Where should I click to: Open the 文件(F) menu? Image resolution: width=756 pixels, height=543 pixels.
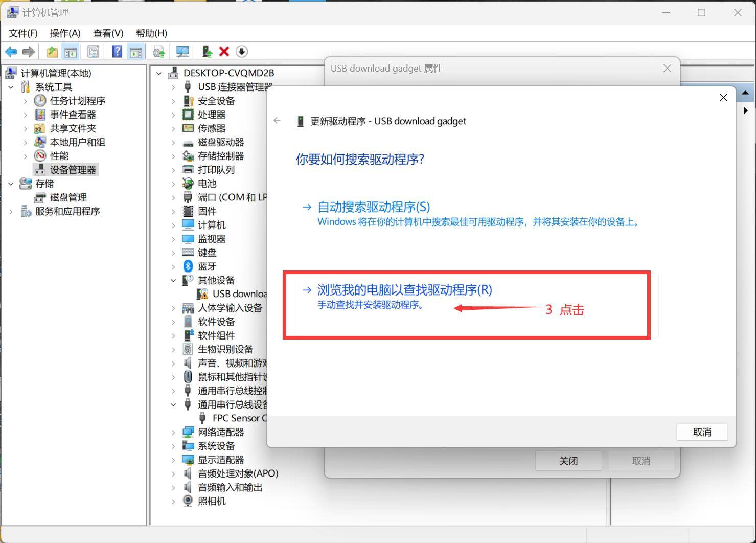click(x=23, y=33)
